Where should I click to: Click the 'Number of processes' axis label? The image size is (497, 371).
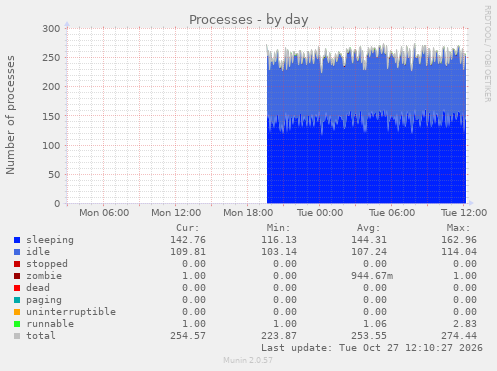(x=10, y=115)
